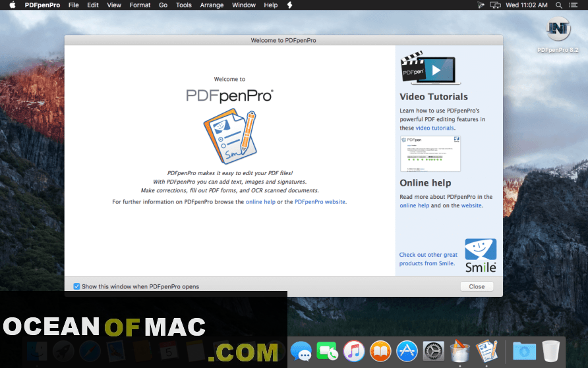Open online help link in main welcome text
This screenshot has width=588, height=368.
260,202
